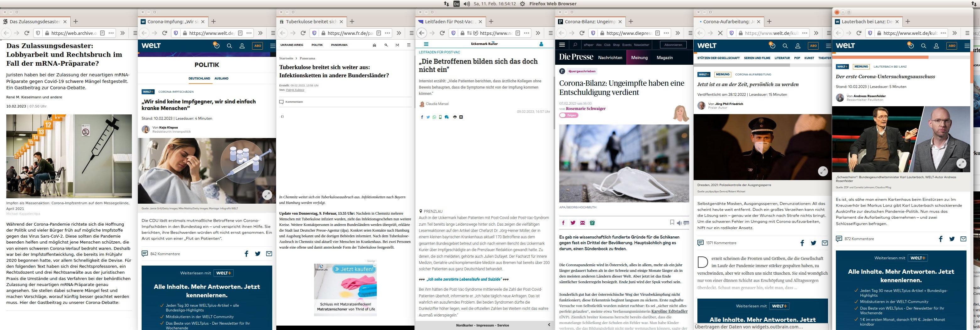Expand toolbar overflow chevrons in Corona-Impfung window
The image size is (980, 330).
260,33
